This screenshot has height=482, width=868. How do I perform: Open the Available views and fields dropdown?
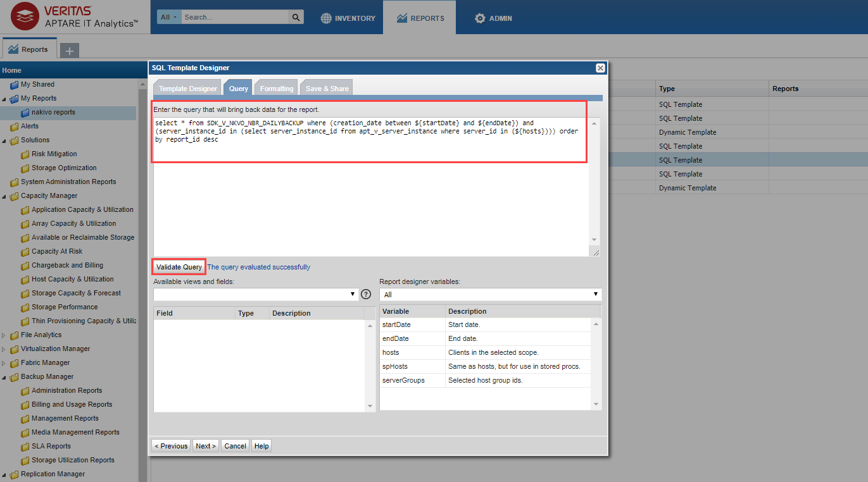coord(256,294)
